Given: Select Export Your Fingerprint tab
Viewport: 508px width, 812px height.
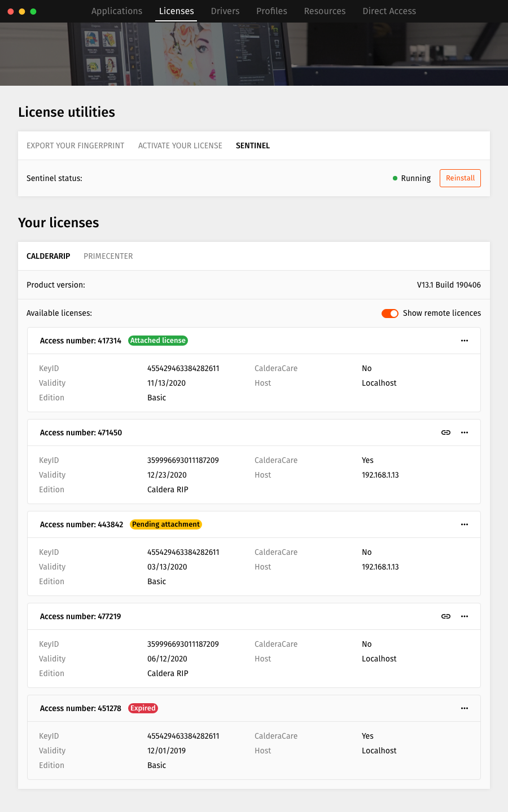Looking at the screenshot, I should click(x=76, y=145).
